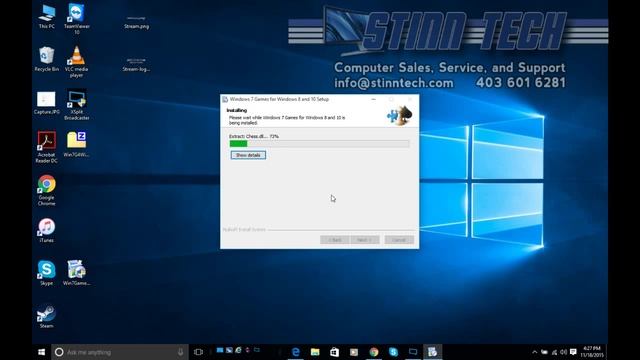Open Skype desktop shortcut
This screenshot has width=640, height=360.
pos(47,273)
